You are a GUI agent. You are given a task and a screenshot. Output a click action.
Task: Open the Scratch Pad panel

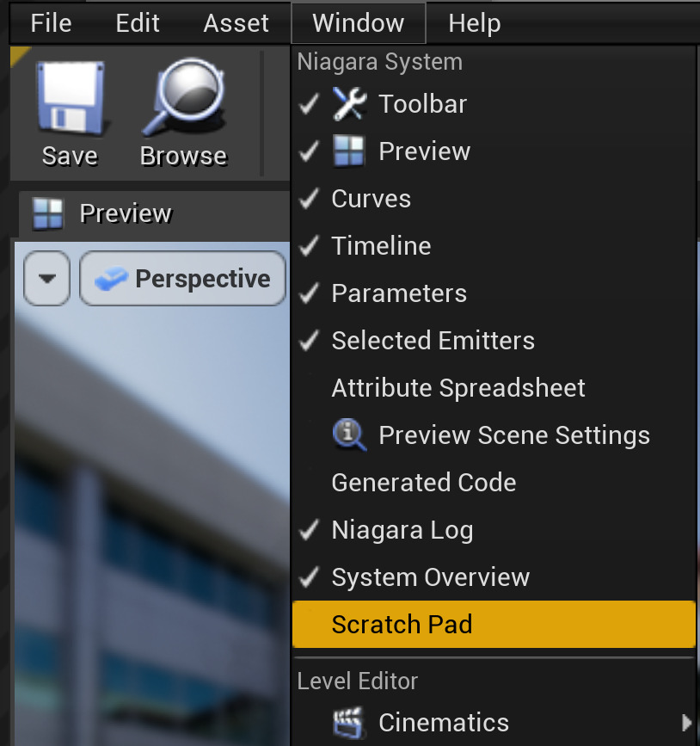click(402, 624)
